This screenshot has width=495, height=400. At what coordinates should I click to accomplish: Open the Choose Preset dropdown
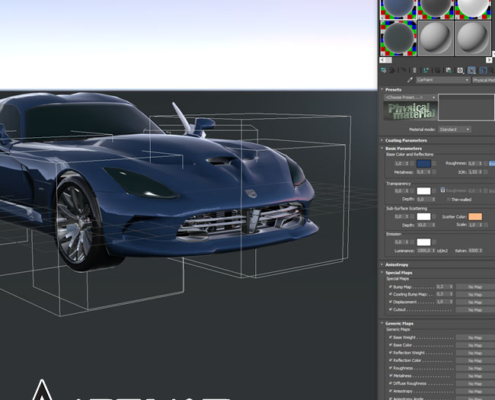click(410, 97)
